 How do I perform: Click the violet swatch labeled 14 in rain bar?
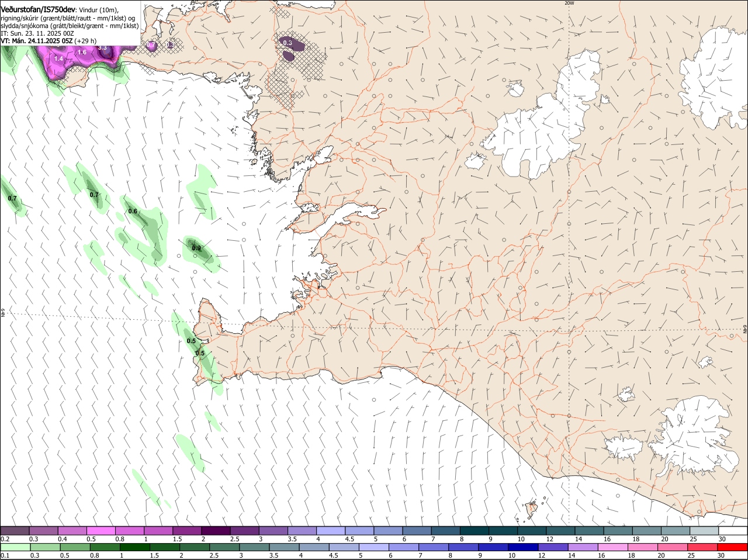[583, 547]
